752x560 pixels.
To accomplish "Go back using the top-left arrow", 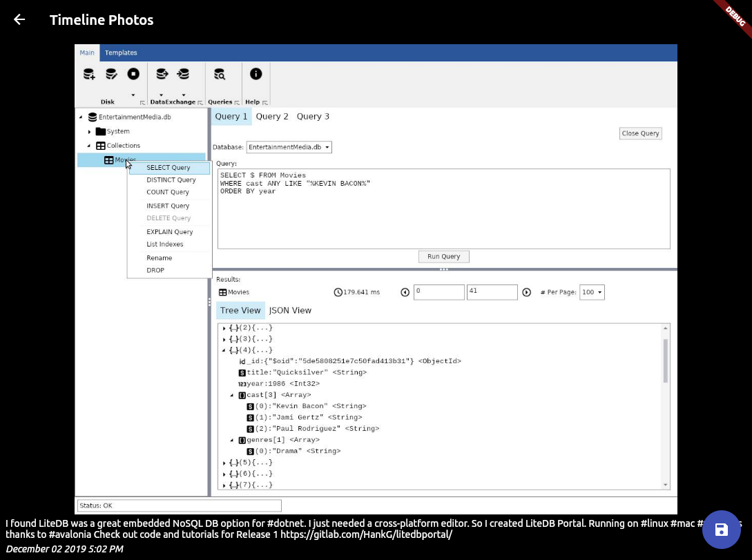I will (19, 20).
